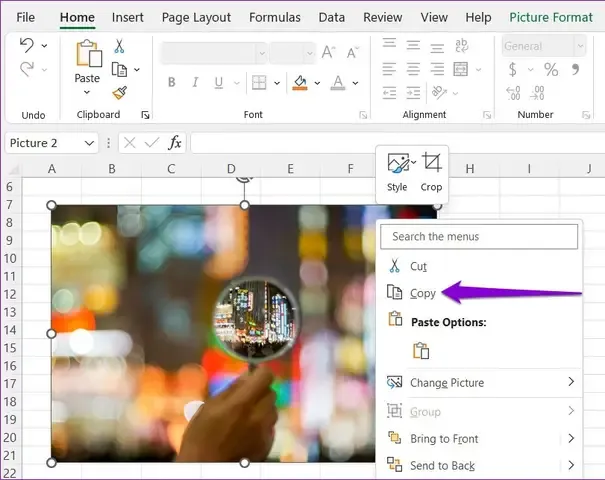The width and height of the screenshot is (605, 480).
Task: Open Change Picture submenu
Action: coord(480,382)
